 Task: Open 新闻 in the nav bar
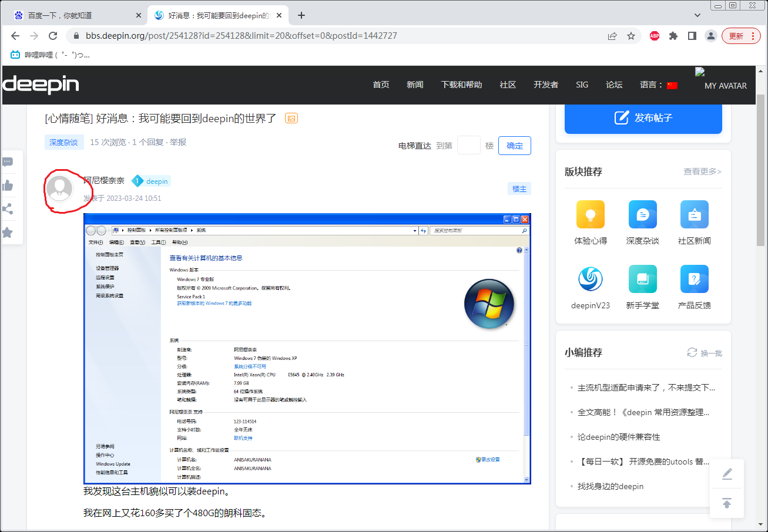pyautogui.click(x=415, y=85)
